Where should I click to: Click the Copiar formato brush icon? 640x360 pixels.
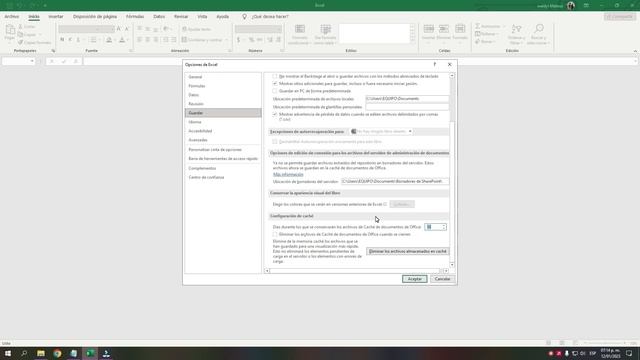pyautogui.click(x=20, y=42)
